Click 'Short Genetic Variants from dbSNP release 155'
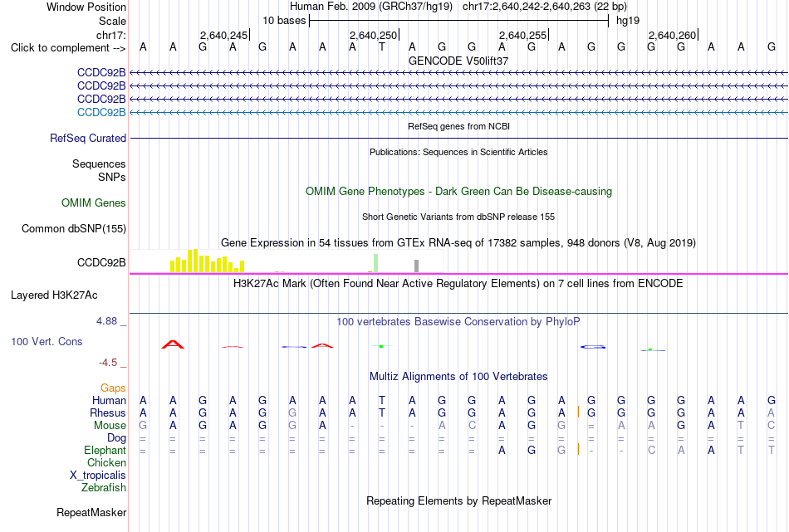The height and width of the screenshot is (532, 789). tap(458, 217)
